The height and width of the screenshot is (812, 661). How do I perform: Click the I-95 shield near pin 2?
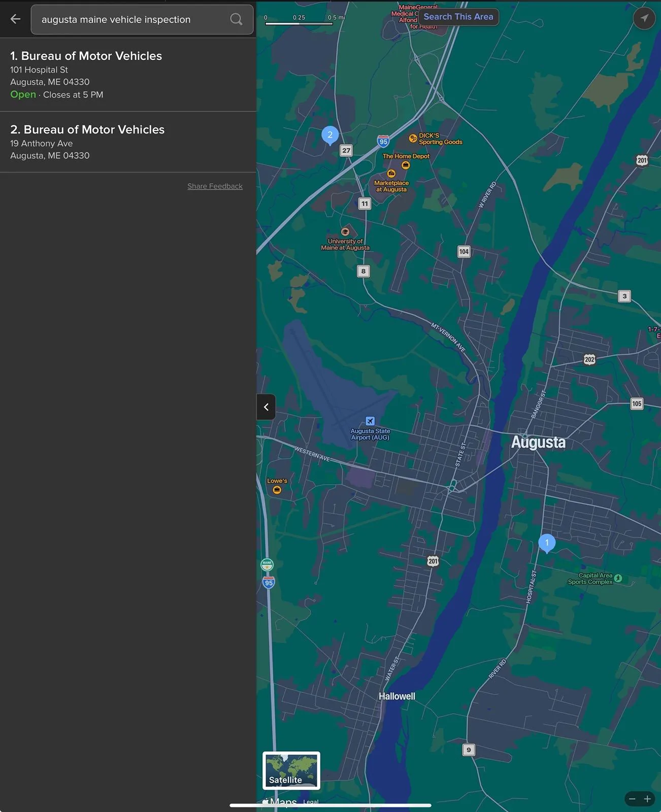click(384, 141)
